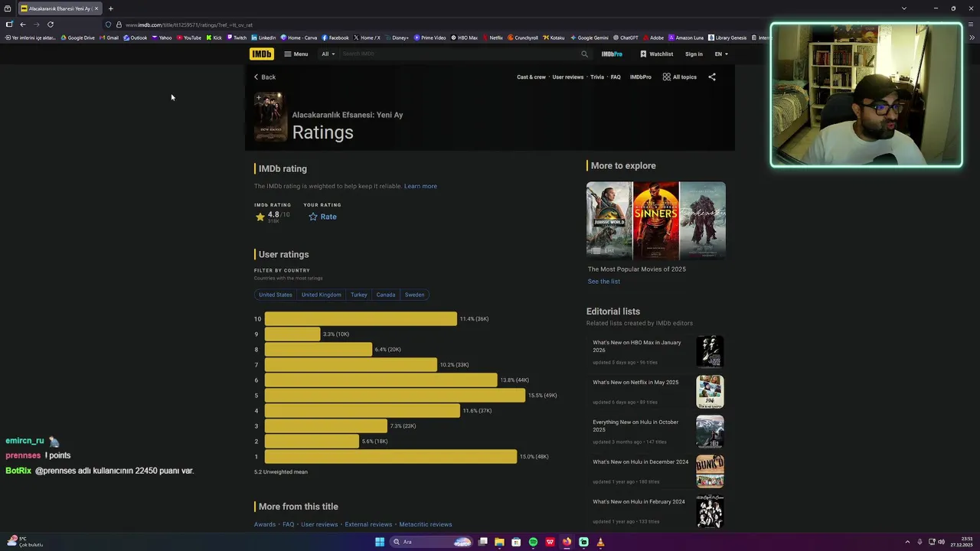Open the User reviews top link
Viewport: 980px width, 551px height.
pyautogui.click(x=568, y=77)
